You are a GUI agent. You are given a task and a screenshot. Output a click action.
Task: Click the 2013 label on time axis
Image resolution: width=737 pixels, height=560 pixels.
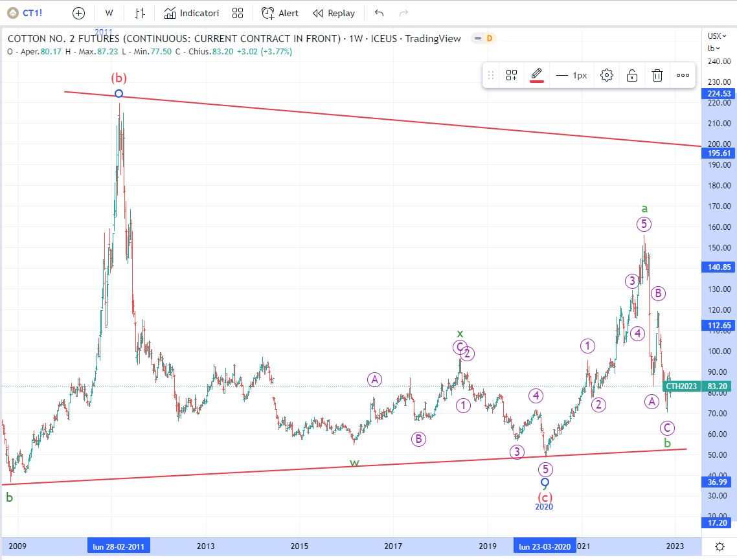[x=205, y=546]
